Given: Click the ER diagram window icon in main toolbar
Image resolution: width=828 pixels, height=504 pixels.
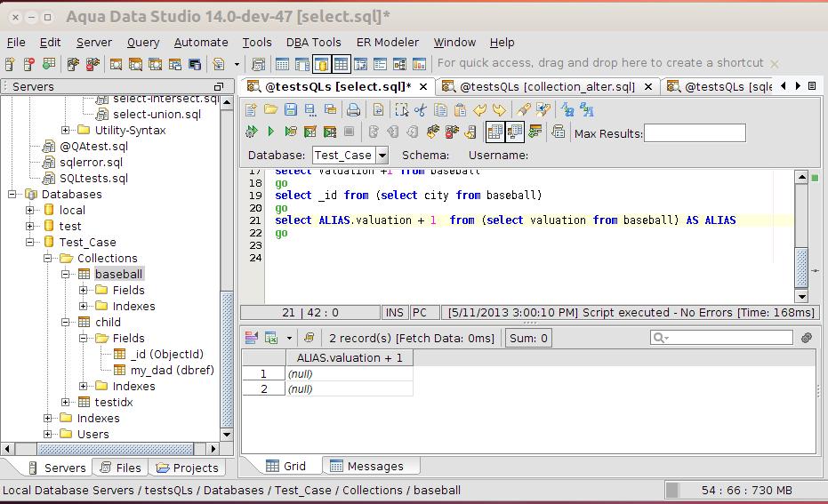Looking at the screenshot, I should (399, 64).
